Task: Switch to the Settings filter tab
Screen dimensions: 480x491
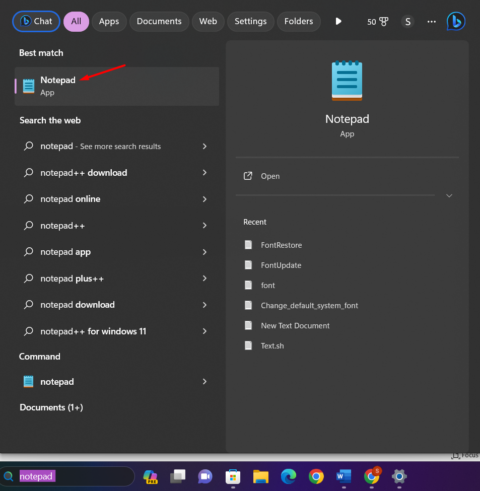Action: (250, 21)
